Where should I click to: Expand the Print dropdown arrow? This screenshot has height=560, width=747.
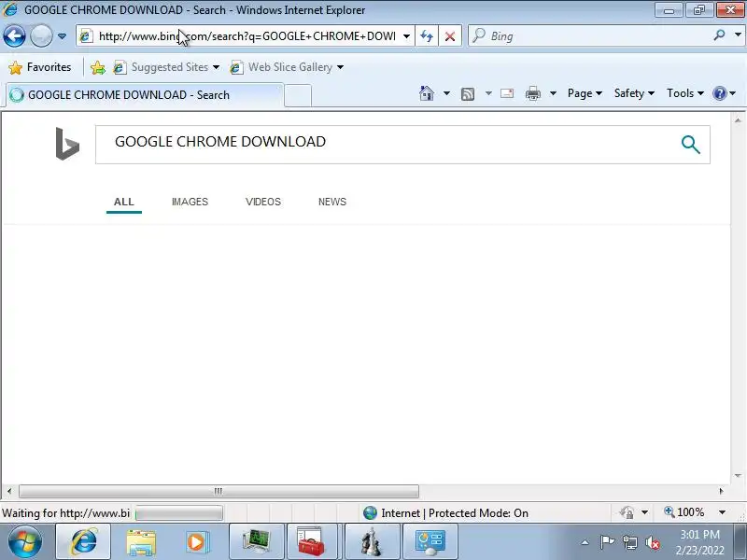coord(553,93)
